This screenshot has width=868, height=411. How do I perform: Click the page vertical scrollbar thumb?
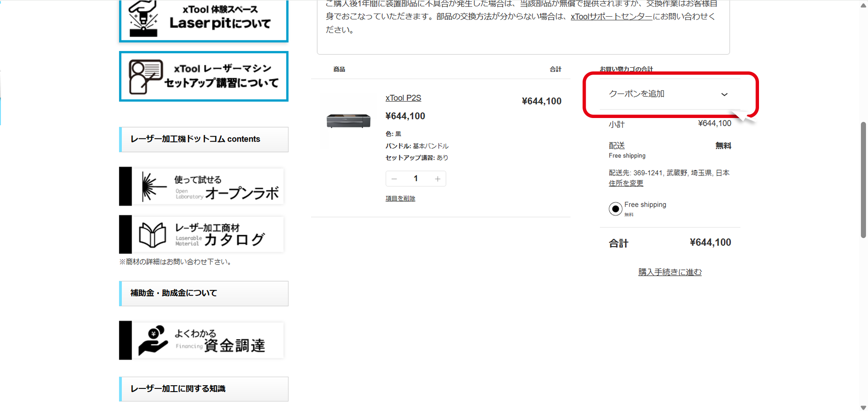coord(863,180)
